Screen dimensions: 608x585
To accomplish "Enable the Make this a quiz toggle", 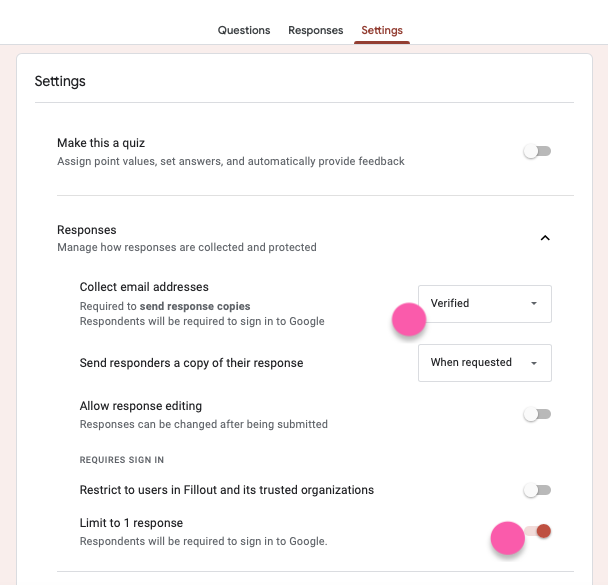I will tap(537, 152).
